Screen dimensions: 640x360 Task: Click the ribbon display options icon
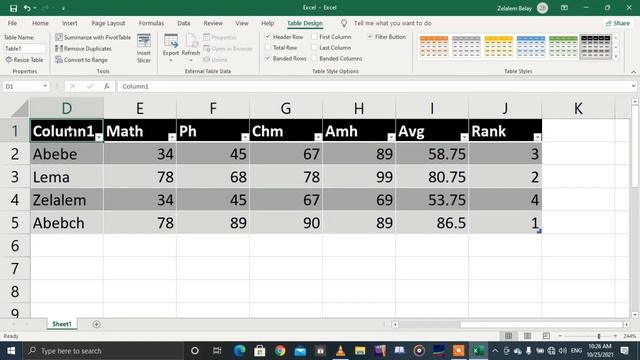click(x=564, y=8)
